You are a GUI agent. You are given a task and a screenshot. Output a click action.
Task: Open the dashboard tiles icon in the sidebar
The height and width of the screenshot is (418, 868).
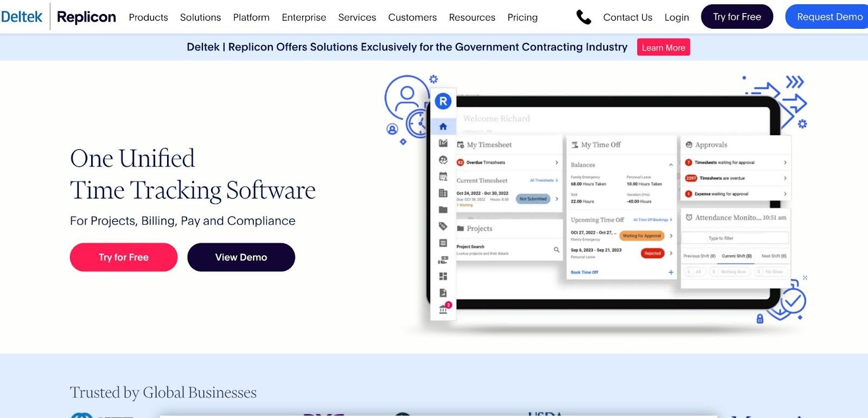point(443,276)
